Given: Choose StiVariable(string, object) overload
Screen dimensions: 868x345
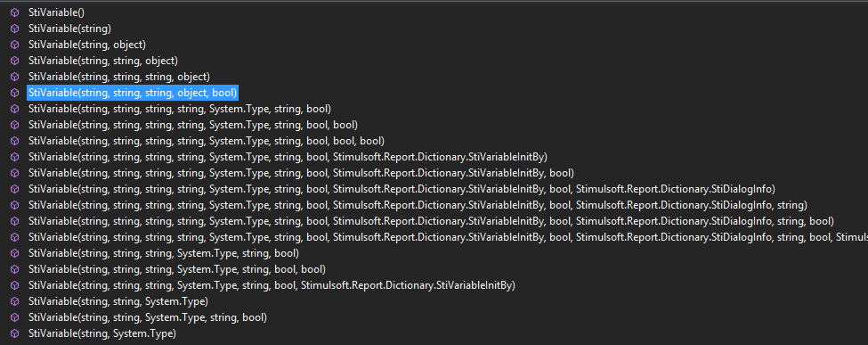Looking at the screenshot, I should (87, 44).
